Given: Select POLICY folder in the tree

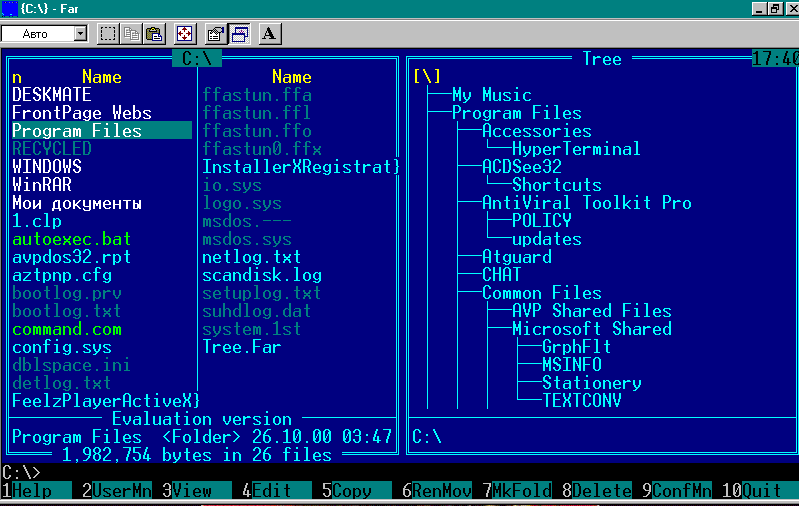Looking at the screenshot, I should (x=542, y=221).
